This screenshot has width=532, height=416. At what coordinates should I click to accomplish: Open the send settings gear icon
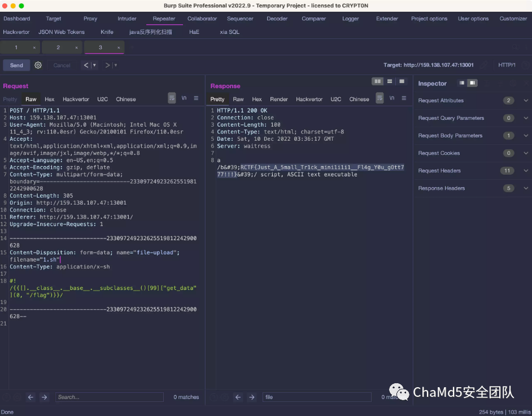[38, 65]
